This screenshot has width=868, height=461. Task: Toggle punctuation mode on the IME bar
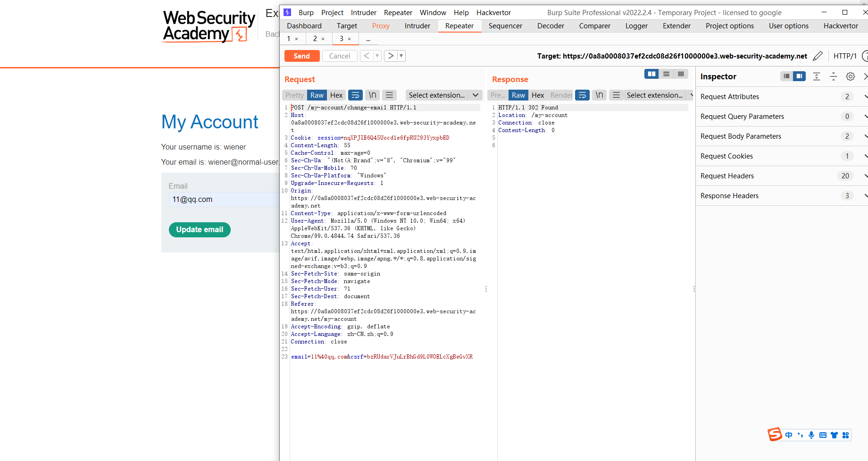coord(800,435)
